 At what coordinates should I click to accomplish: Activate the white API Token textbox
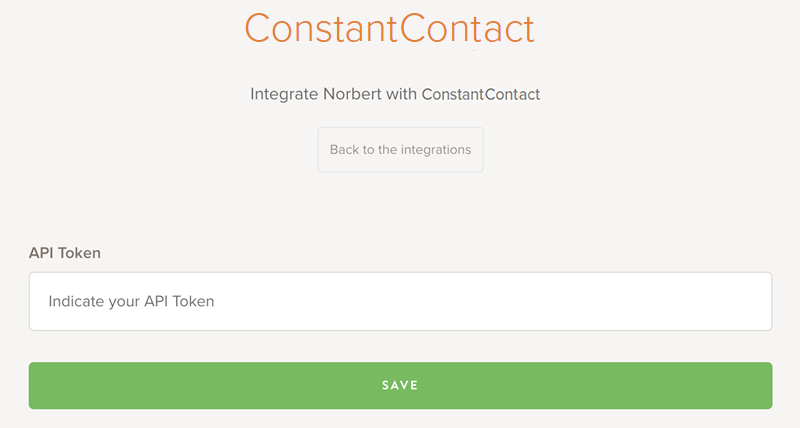click(400, 301)
